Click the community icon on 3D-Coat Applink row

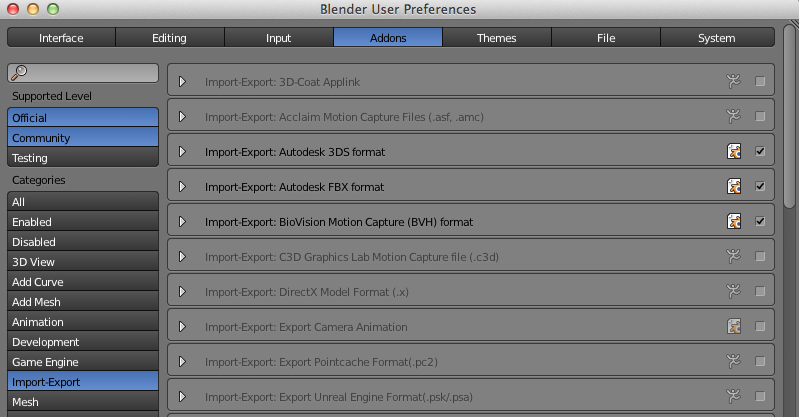pyautogui.click(x=733, y=81)
